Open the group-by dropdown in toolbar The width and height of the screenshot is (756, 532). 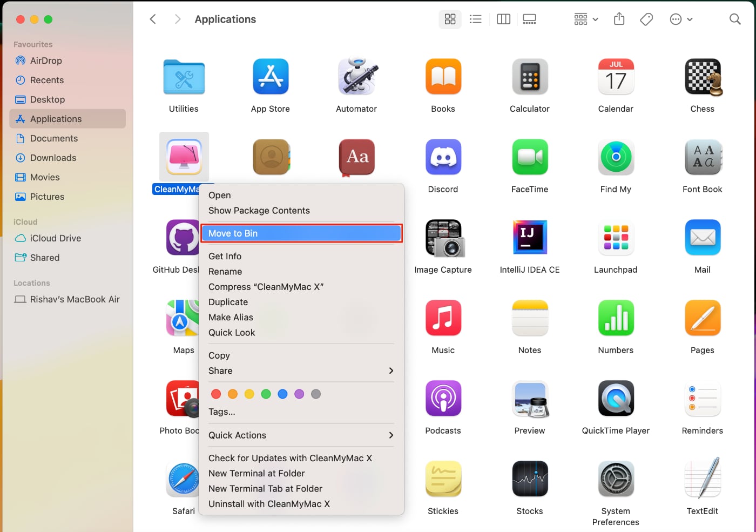pyautogui.click(x=586, y=19)
